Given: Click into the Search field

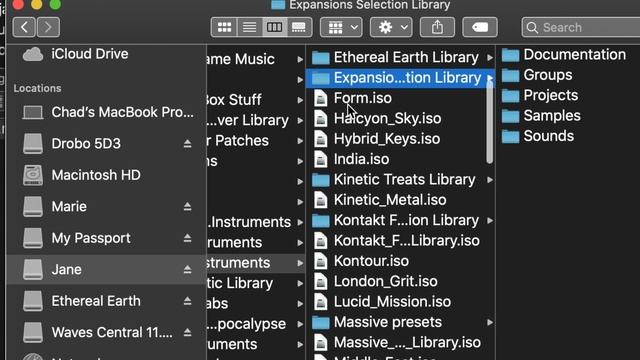Looking at the screenshot, I should pyautogui.click(x=581, y=27).
